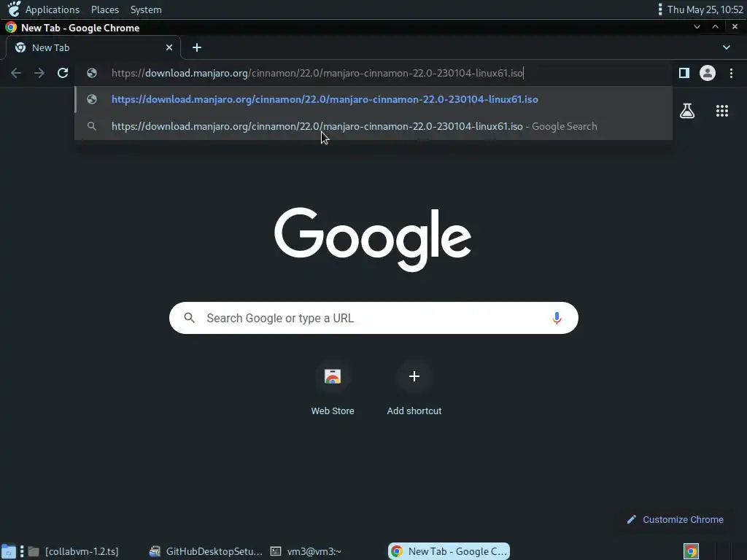Open Chrome Labs flask icon
747x560 pixels.
click(687, 111)
